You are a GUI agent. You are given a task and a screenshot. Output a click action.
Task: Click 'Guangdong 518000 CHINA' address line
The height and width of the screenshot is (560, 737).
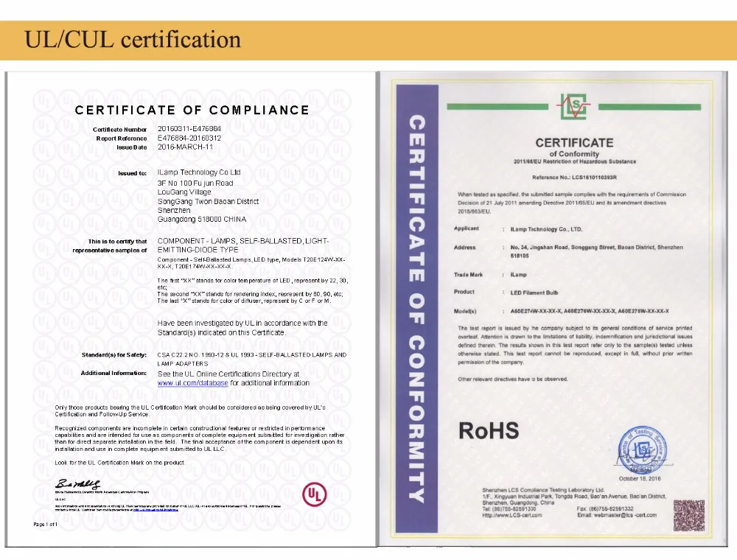(202, 220)
